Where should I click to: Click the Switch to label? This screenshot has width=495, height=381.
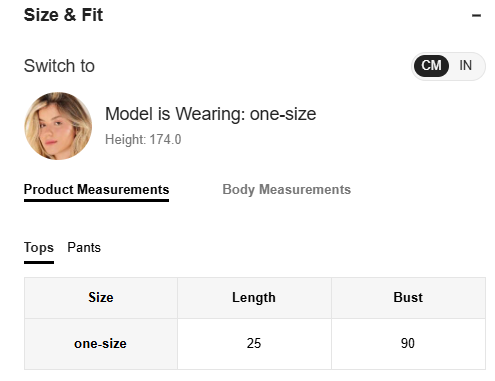pyautogui.click(x=59, y=66)
